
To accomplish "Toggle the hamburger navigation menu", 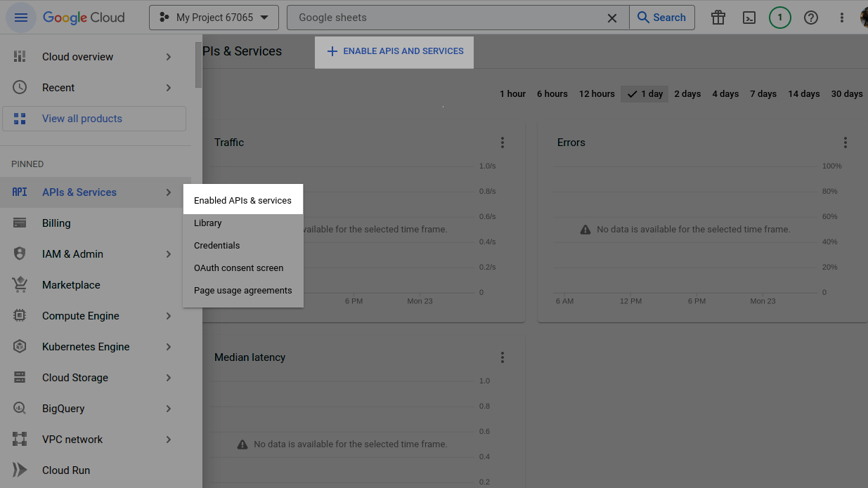I will [x=20, y=18].
